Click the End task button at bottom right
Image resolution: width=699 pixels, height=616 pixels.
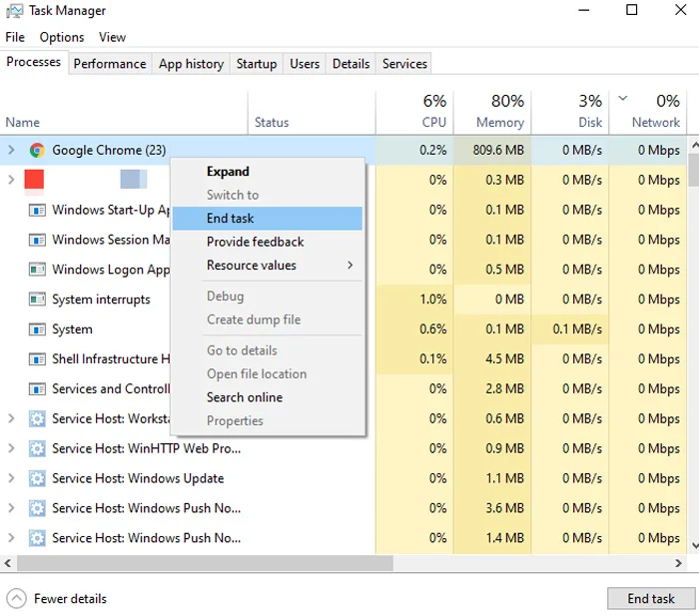click(x=651, y=598)
